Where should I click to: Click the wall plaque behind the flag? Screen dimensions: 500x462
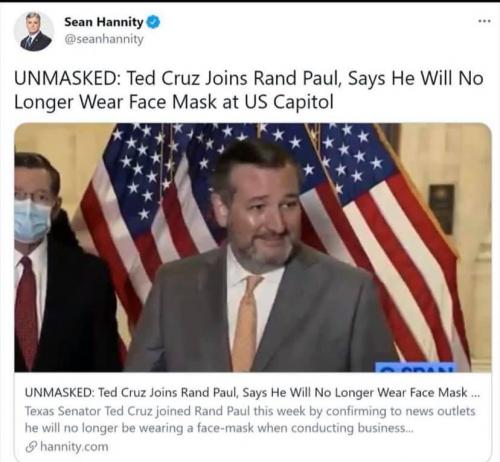tap(442, 209)
